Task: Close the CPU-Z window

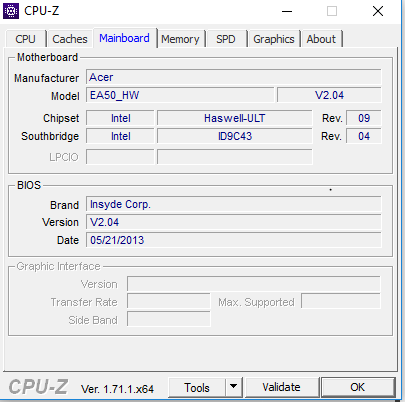Action: pyautogui.click(x=378, y=11)
